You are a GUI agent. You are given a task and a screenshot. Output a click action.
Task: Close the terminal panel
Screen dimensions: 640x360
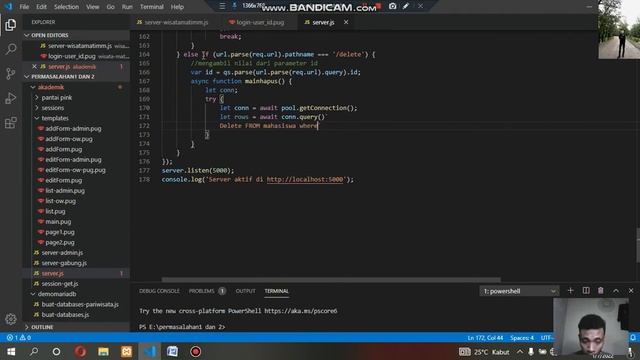631,291
